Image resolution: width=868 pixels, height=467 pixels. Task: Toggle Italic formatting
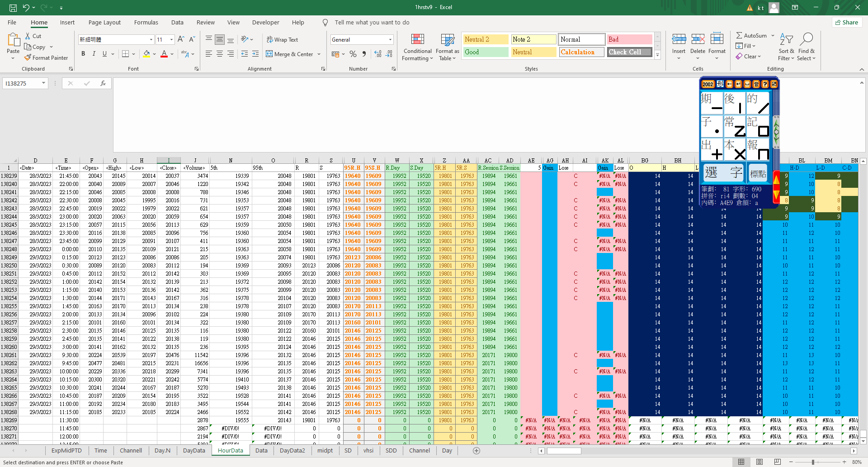tap(94, 54)
